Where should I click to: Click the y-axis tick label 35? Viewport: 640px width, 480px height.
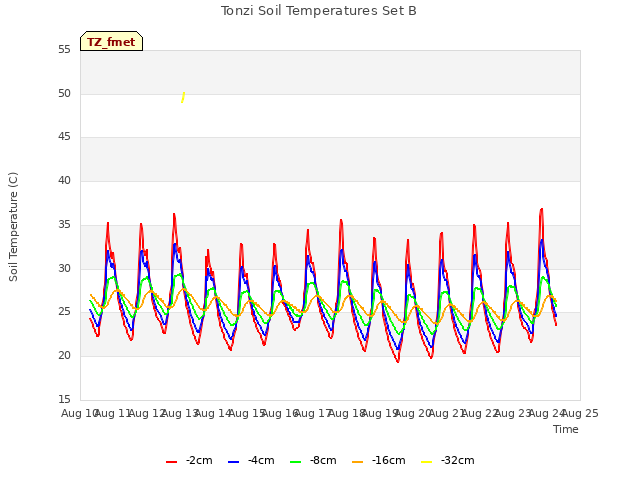coord(64,225)
